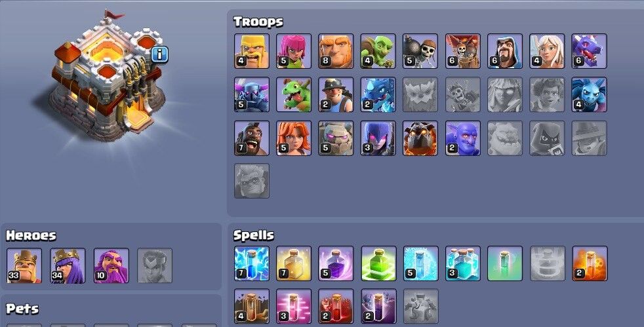This screenshot has width=644, height=327.
Task: Tap the Grand Warden hero icon
Action: pyautogui.click(x=111, y=265)
